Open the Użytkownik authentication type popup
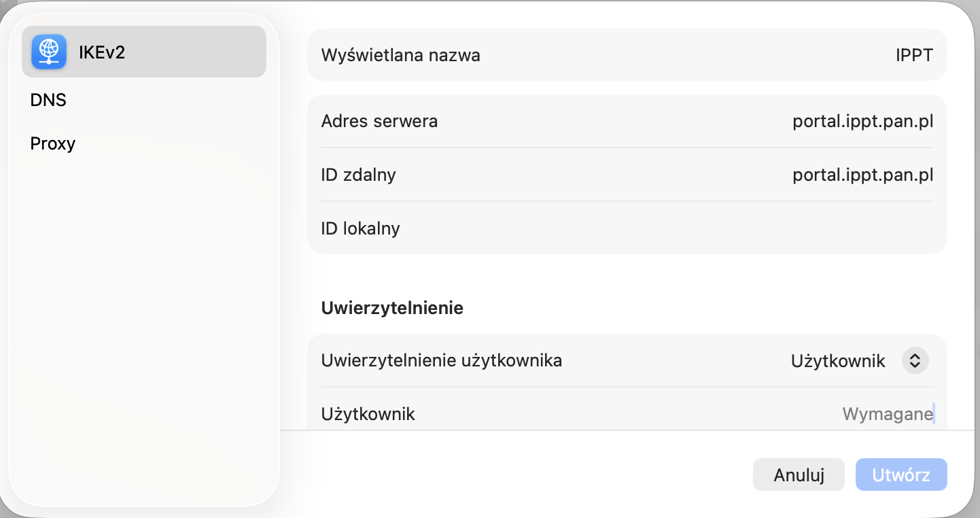The width and height of the screenshot is (980, 518). [838, 361]
